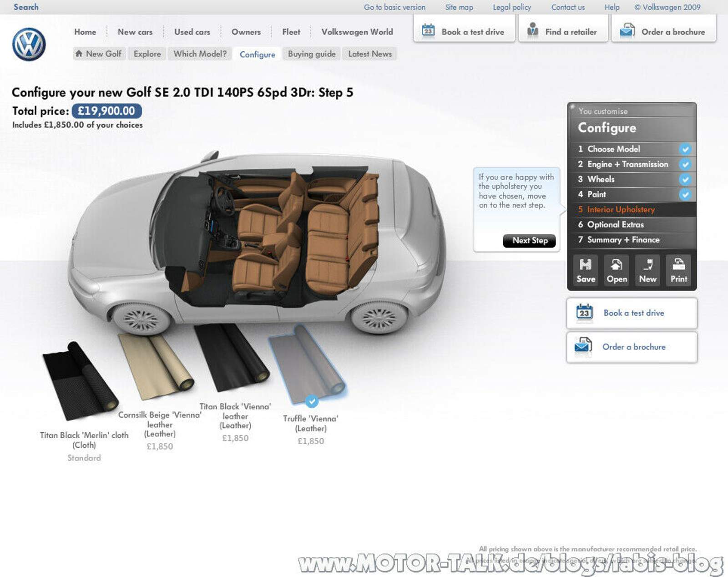Click the checkmark next to Engine + Transmission
This screenshot has width=728, height=577.
(685, 164)
